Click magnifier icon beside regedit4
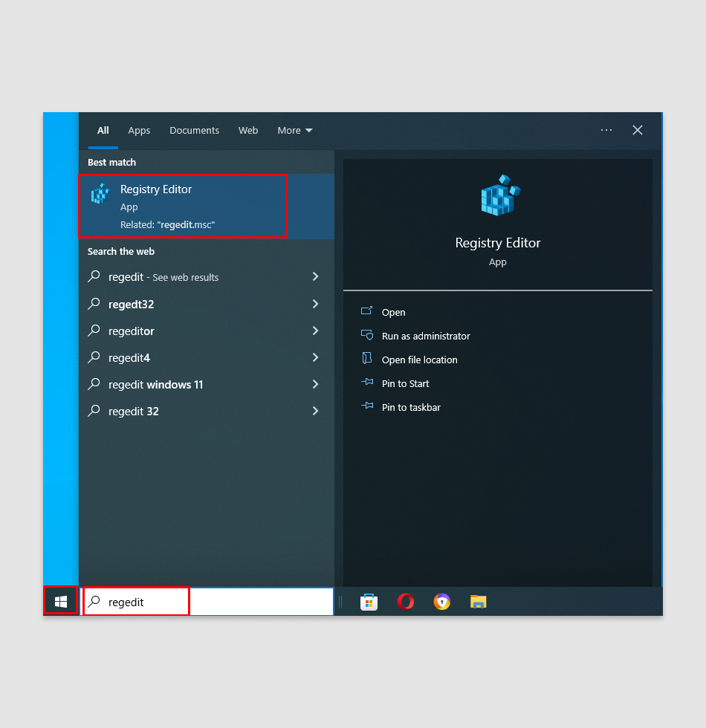The height and width of the screenshot is (728, 706). click(94, 357)
